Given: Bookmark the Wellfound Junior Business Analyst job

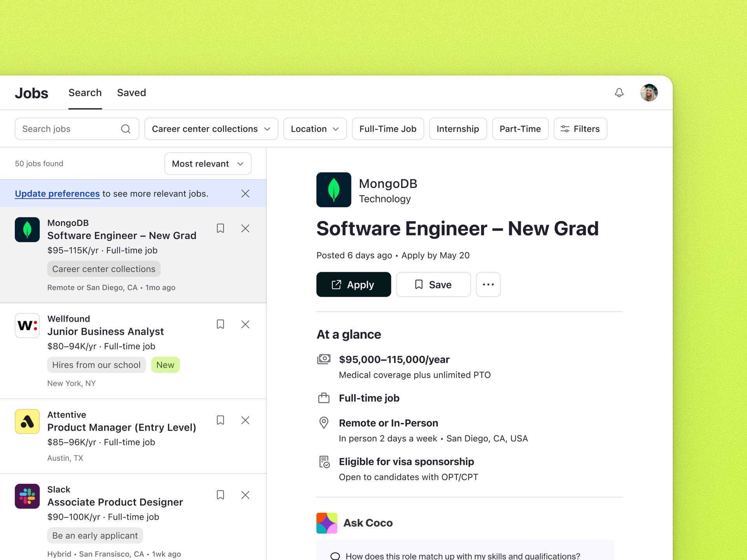Looking at the screenshot, I should pyautogui.click(x=220, y=324).
